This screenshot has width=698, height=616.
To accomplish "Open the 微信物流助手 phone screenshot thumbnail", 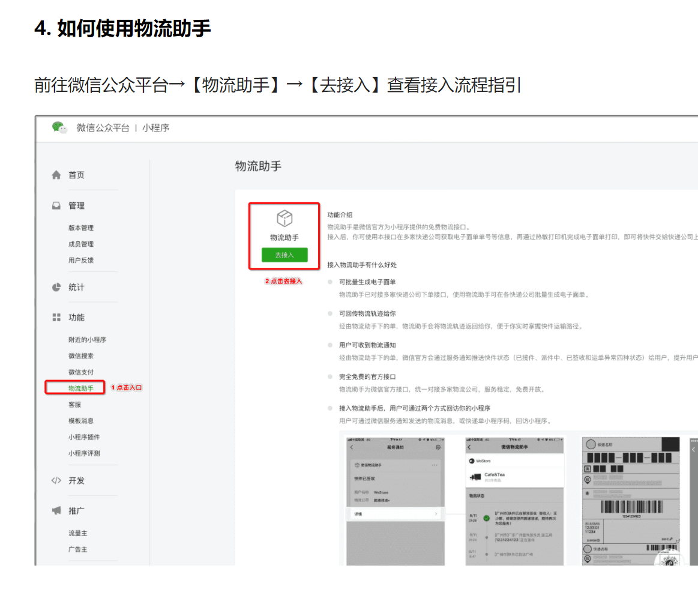I will (514, 501).
